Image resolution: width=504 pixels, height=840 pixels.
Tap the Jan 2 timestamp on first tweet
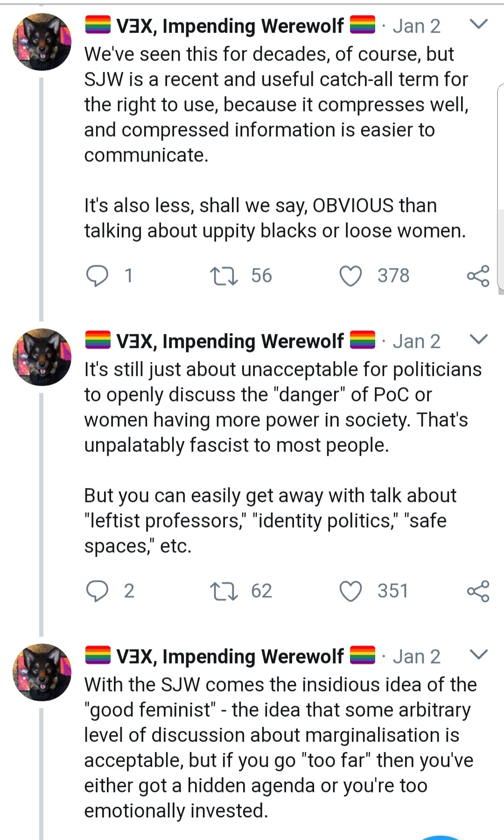pyautogui.click(x=416, y=26)
